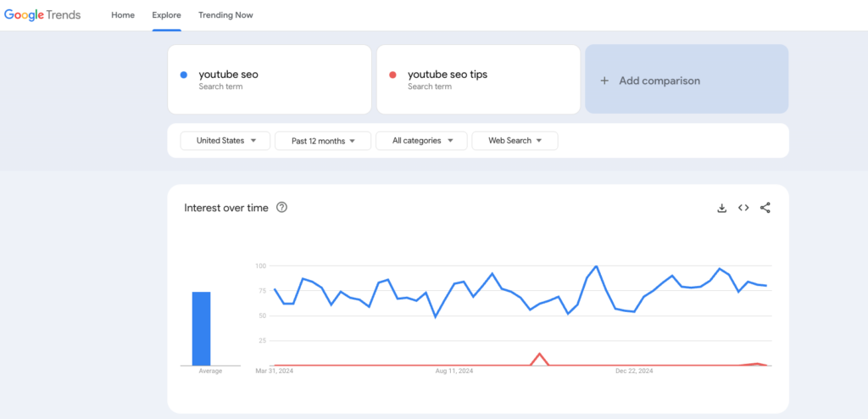Click the 75 y-axis label

[x=263, y=291]
